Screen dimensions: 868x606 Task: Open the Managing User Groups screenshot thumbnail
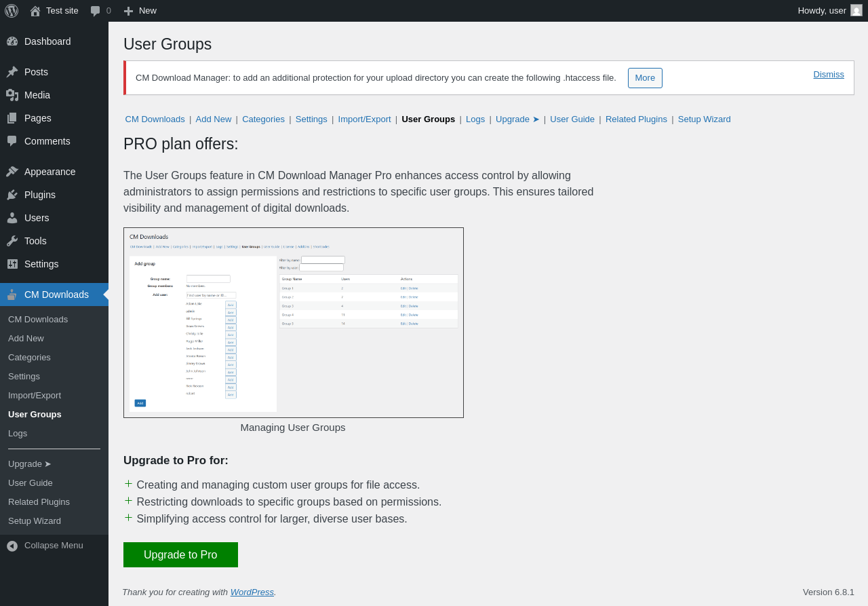294,322
